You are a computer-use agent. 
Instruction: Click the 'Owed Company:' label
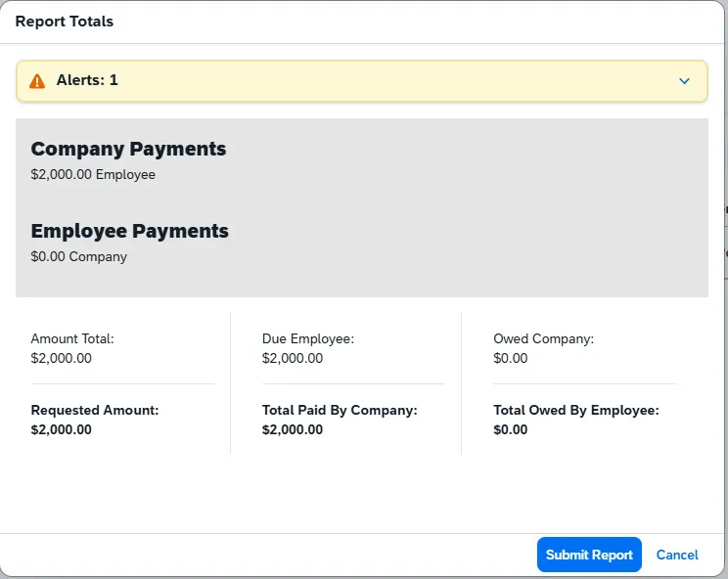pyautogui.click(x=544, y=338)
